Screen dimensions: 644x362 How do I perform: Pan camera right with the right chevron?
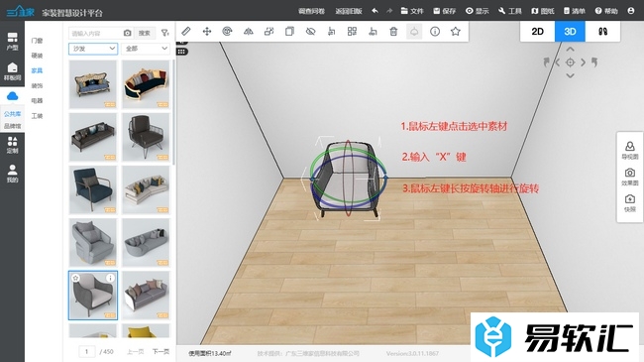coord(583,62)
